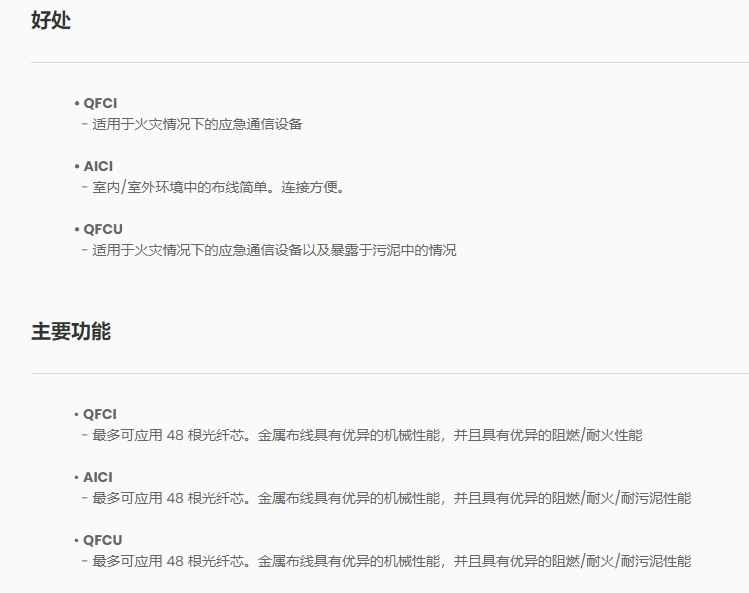Click AICI description about 48 根光纤芯
Screen dimensions: 749x593
coord(392,498)
